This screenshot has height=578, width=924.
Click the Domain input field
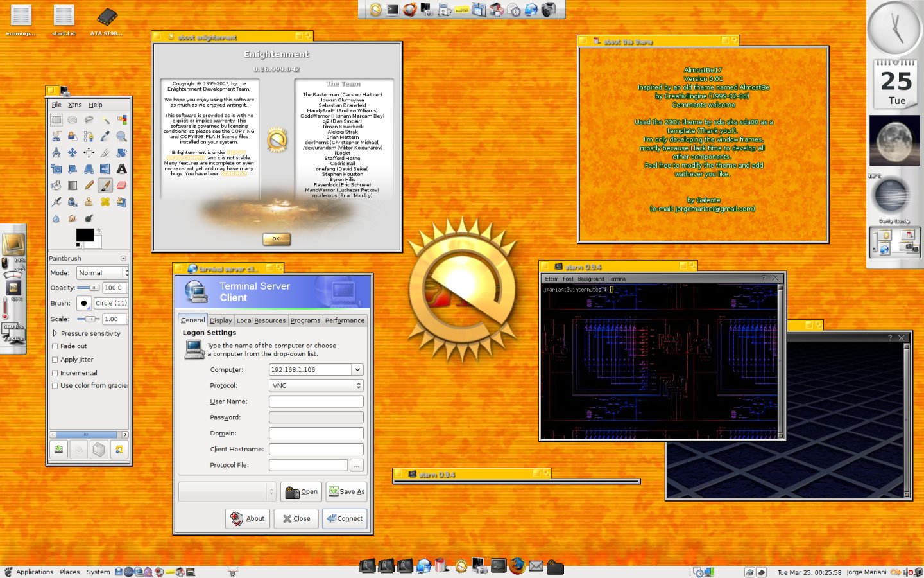pyautogui.click(x=316, y=433)
